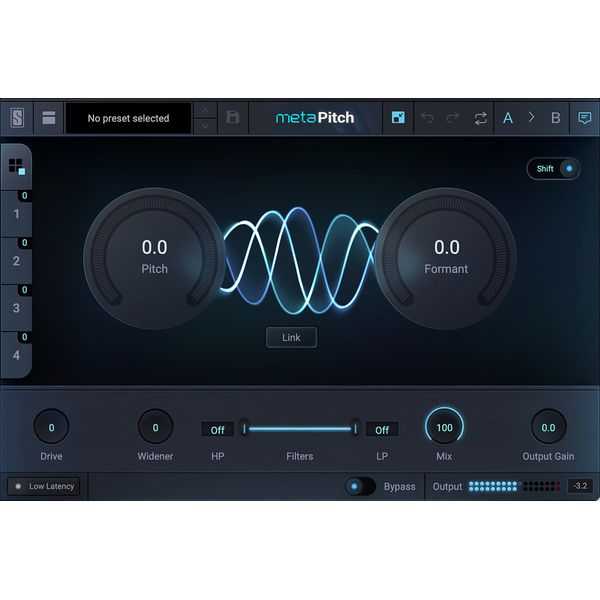Open the all-voices grid tab

click(x=16, y=166)
